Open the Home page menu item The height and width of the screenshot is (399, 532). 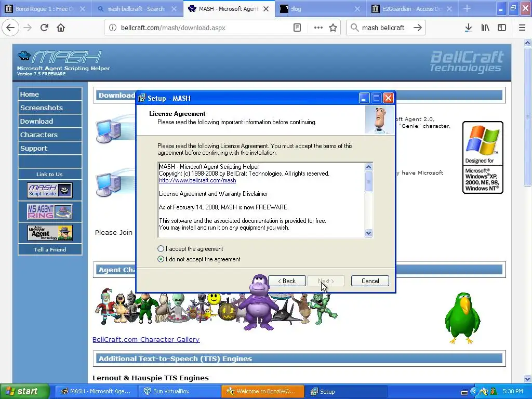[50, 94]
